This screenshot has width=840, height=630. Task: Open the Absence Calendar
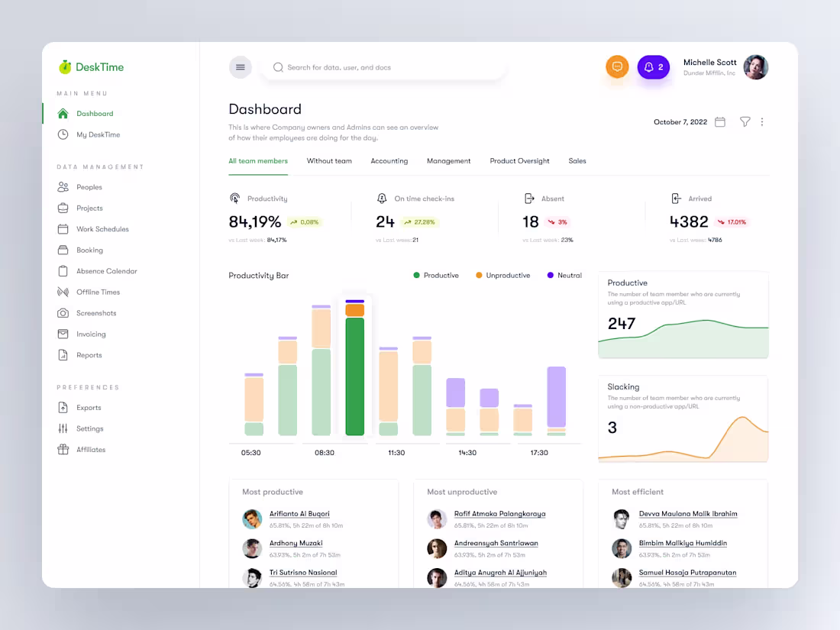pos(107,270)
